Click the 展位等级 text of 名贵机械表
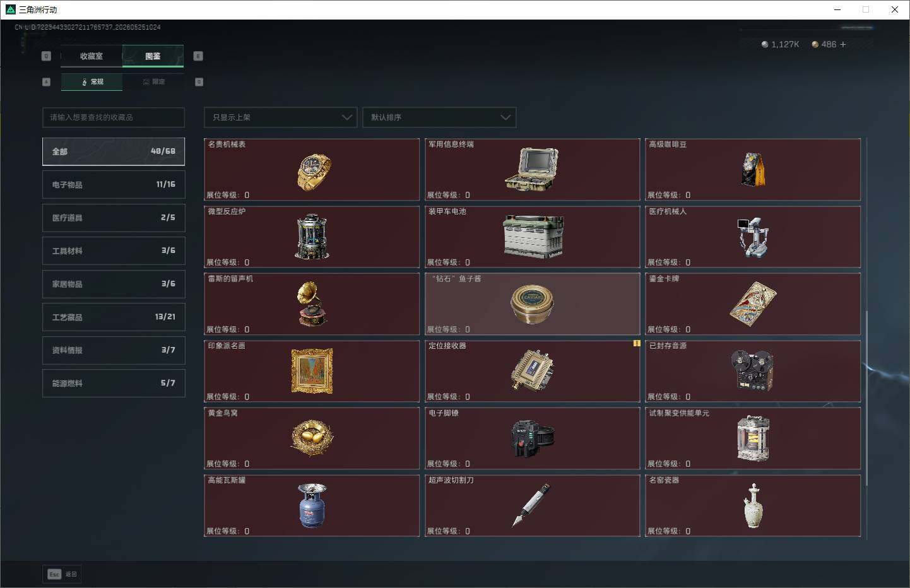Image resolution: width=910 pixels, height=588 pixels. [x=228, y=195]
